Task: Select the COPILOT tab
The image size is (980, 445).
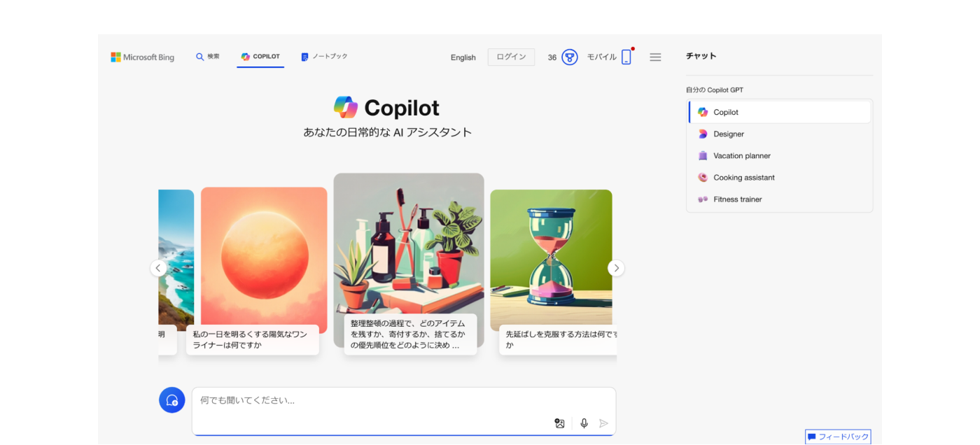Action: click(260, 57)
